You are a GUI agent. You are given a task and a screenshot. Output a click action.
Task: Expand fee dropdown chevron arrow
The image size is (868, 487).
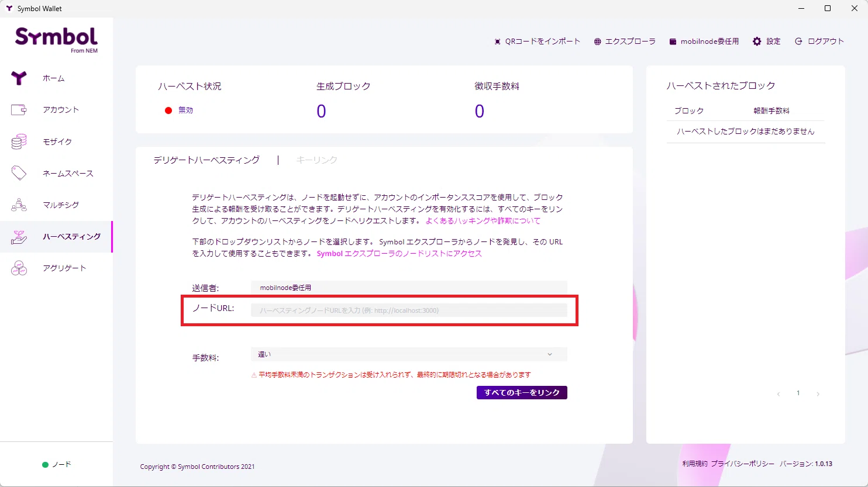(550, 354)
